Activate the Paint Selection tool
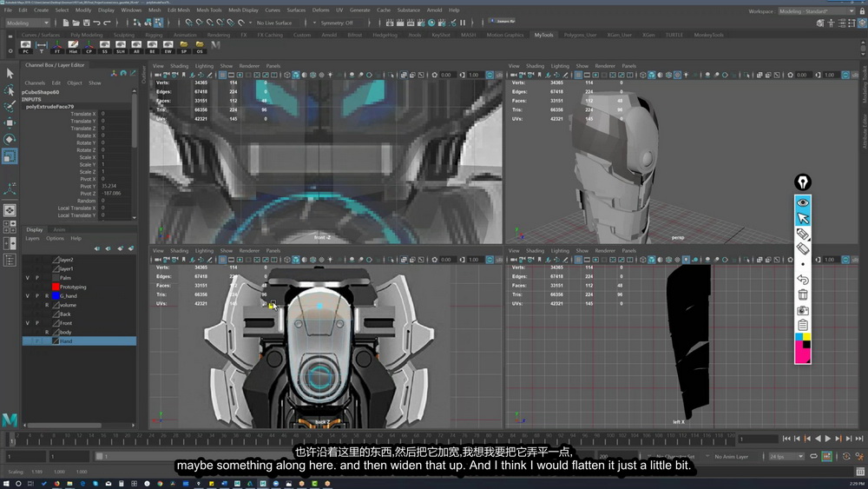868x489 pixels. [x=10, y=106]
